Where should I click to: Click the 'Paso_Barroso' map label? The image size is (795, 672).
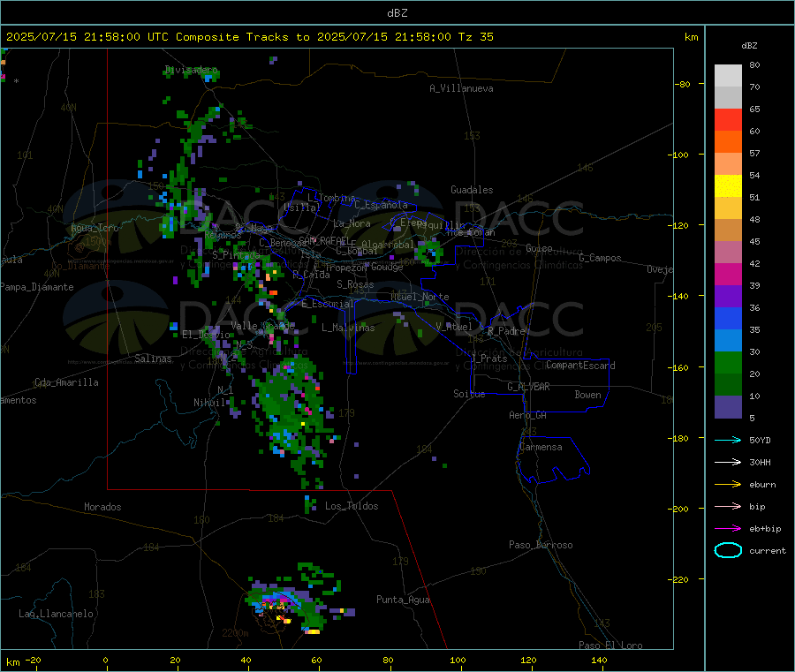pos(541,545)
